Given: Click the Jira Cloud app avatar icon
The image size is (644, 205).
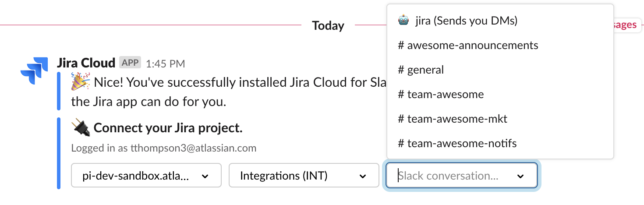Looking at the screenshot, I should coord(34,70).
